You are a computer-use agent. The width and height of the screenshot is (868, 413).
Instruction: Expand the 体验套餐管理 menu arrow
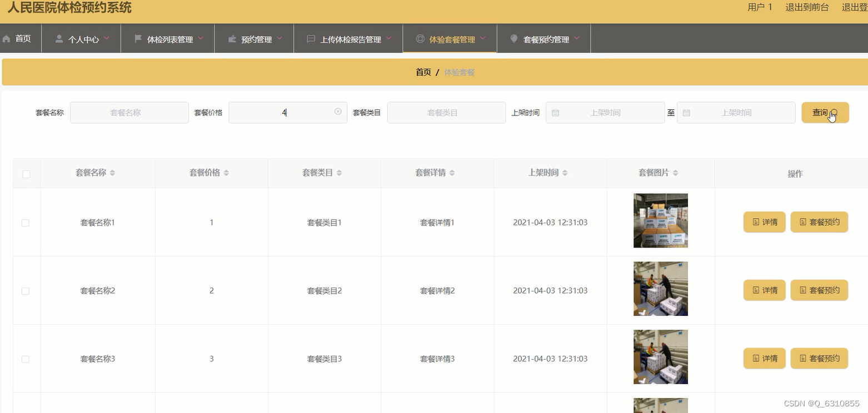click(483, 38)
